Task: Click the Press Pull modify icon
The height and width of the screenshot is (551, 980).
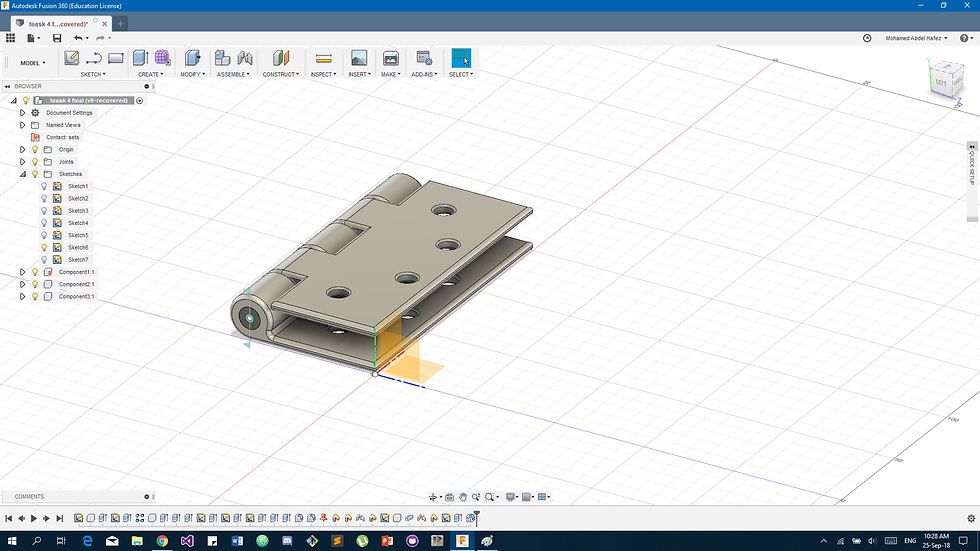Action: (193, 58)
